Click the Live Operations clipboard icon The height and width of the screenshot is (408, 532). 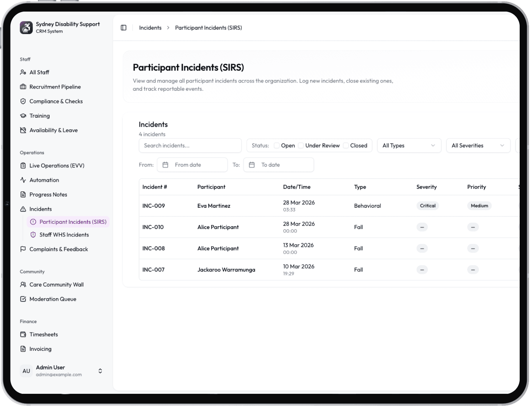pyautogui.click(x=23, y=166)
